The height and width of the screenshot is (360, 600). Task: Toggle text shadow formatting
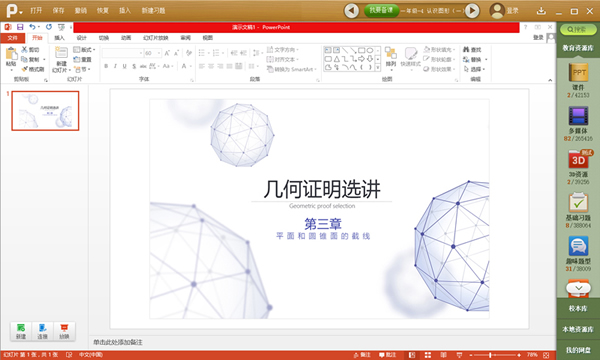coord(134,66)
